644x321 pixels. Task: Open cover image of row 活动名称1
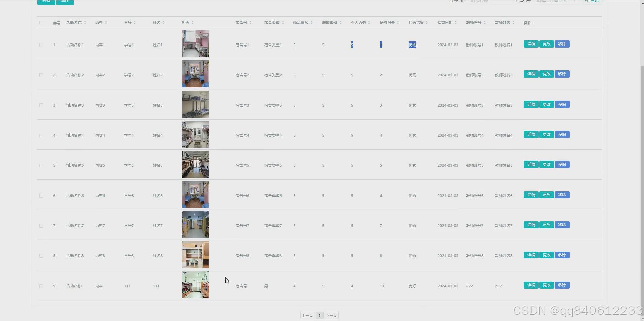(x=195, y=44)
